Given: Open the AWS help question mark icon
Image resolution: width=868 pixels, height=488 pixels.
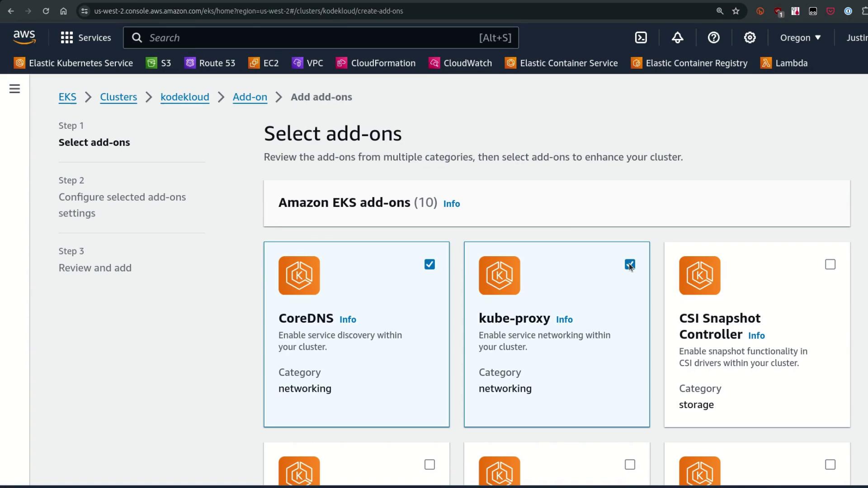Looking at the screenshot, I should [713, 38].
